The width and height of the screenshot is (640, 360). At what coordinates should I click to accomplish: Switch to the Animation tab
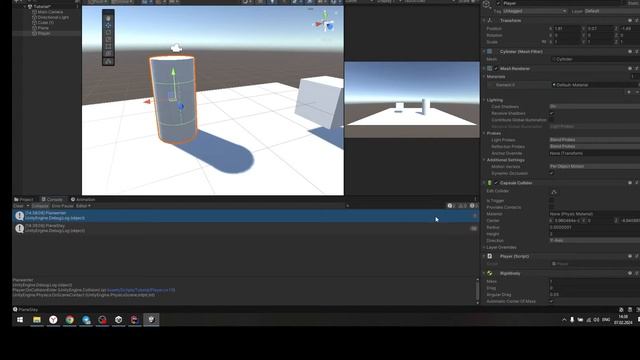click(x=83, y=200)
